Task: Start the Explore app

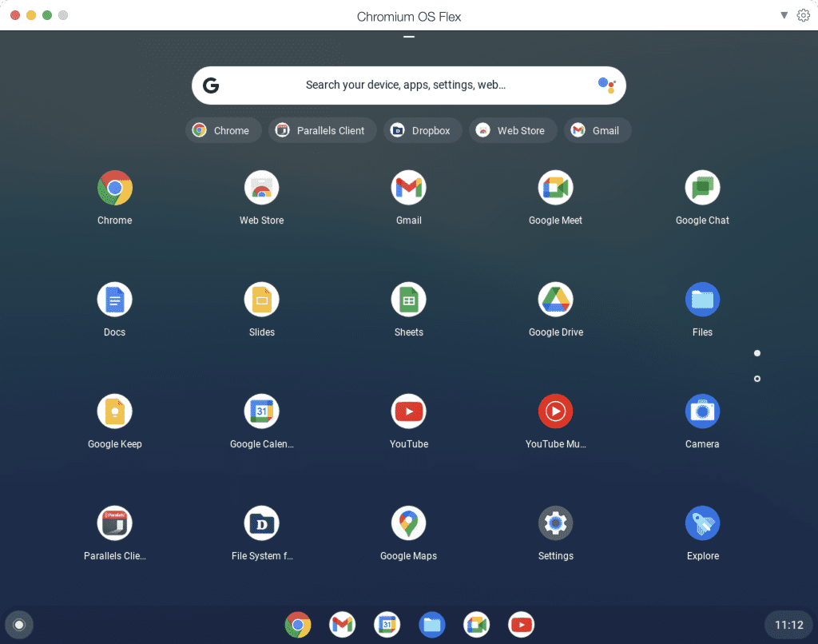Action: click(702, 523)
